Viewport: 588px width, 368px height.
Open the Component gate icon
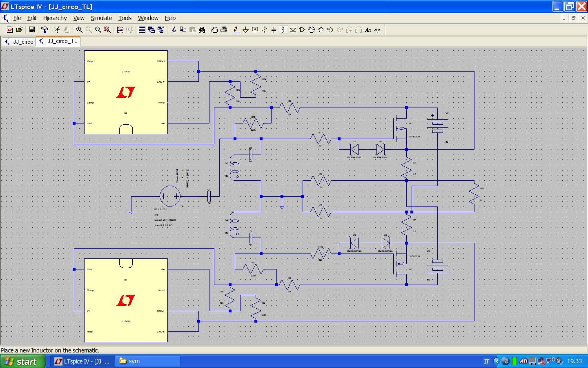(302, 30)
